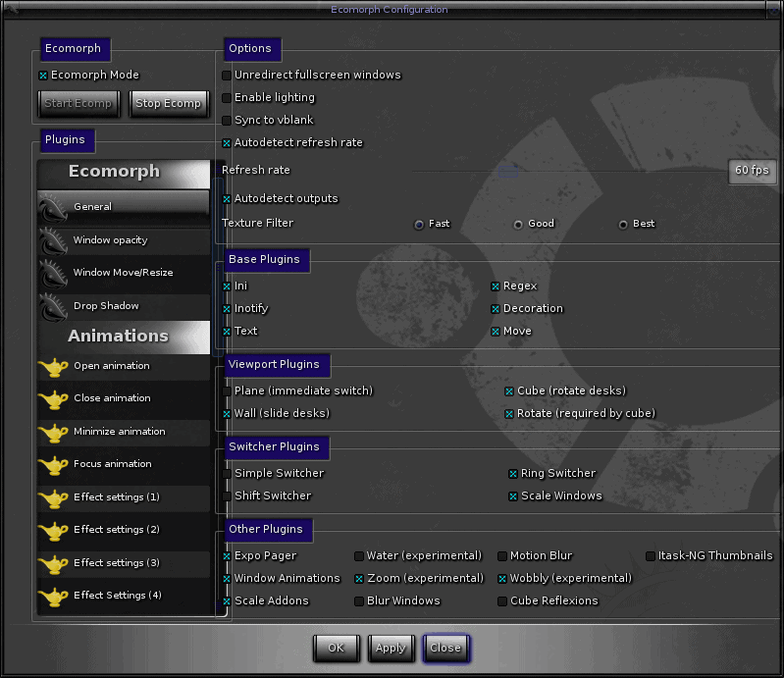Enable Cube Reflexions
The height and width of the screenshot is (678, 784).
502,601
